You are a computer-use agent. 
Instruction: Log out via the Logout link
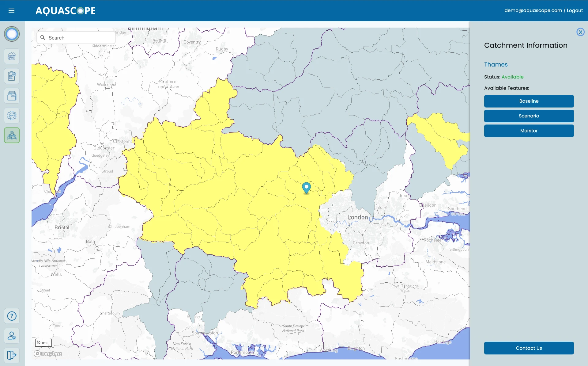[575, 10]
